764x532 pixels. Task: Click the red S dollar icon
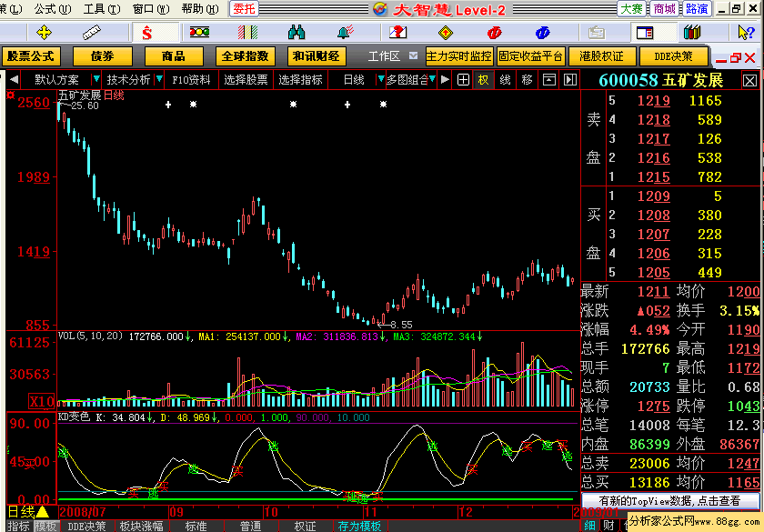(x=146, y=33)
